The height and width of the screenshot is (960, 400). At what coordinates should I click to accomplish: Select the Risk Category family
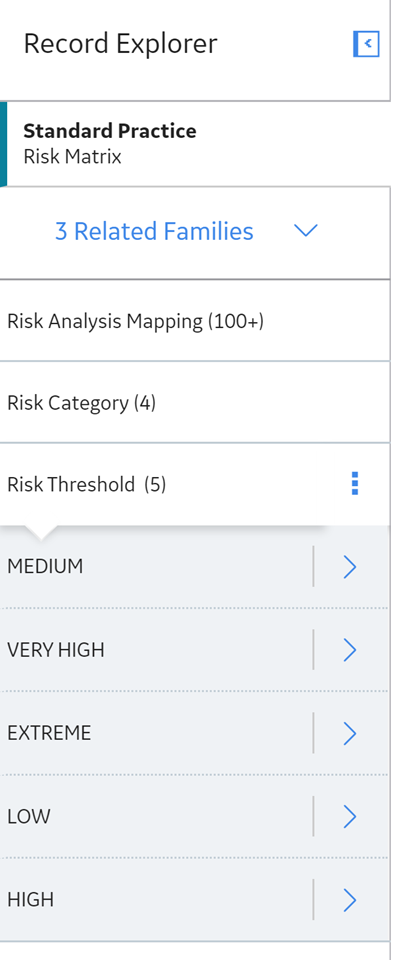(x=195, y=402)
